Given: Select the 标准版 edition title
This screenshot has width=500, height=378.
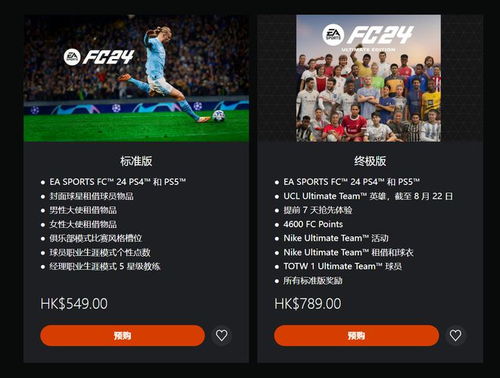Looking at the screenshot, I should pyautogui.click(x=136, y=161).
